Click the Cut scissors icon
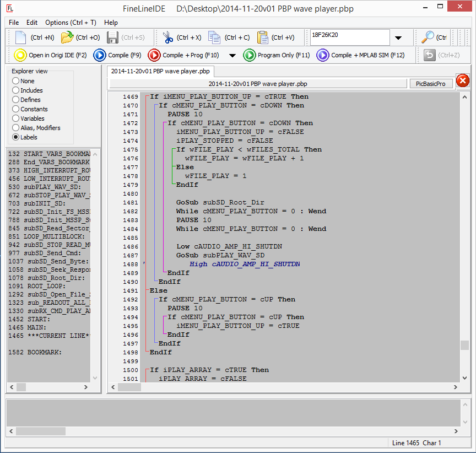 coord(167,37)
